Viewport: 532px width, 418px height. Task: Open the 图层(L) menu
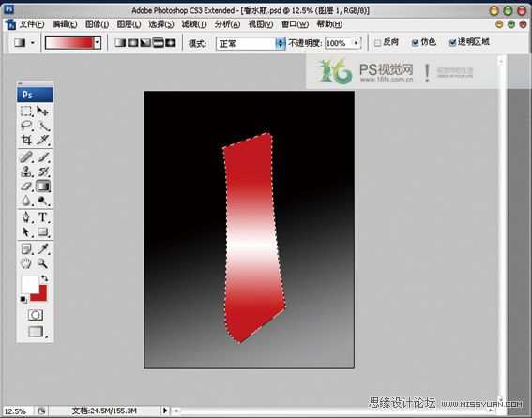pos(129,24)
